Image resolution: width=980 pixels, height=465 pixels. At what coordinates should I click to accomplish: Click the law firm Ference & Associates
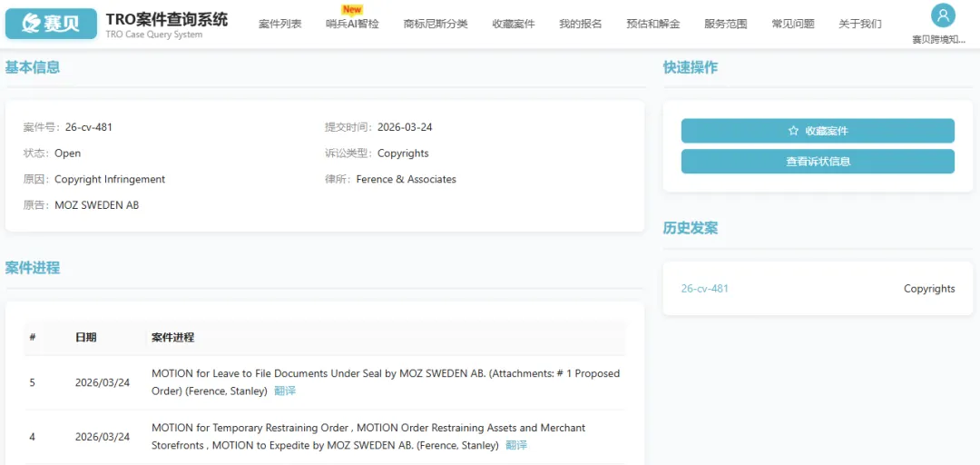[x=407, y=179]
